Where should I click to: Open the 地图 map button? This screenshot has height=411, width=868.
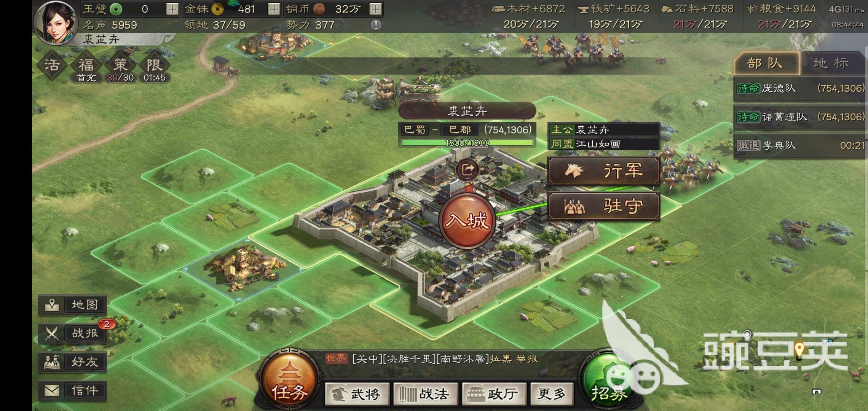[x=73, y=305]
